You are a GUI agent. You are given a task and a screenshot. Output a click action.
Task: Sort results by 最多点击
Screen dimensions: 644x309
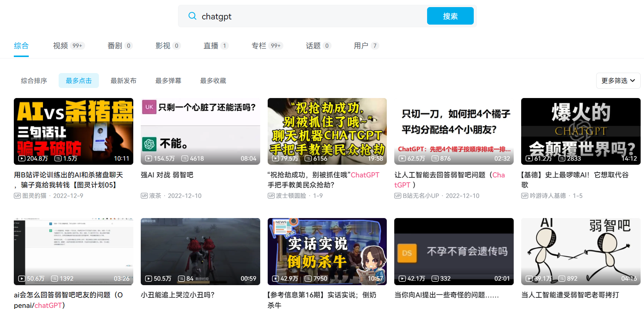(79, 81)
